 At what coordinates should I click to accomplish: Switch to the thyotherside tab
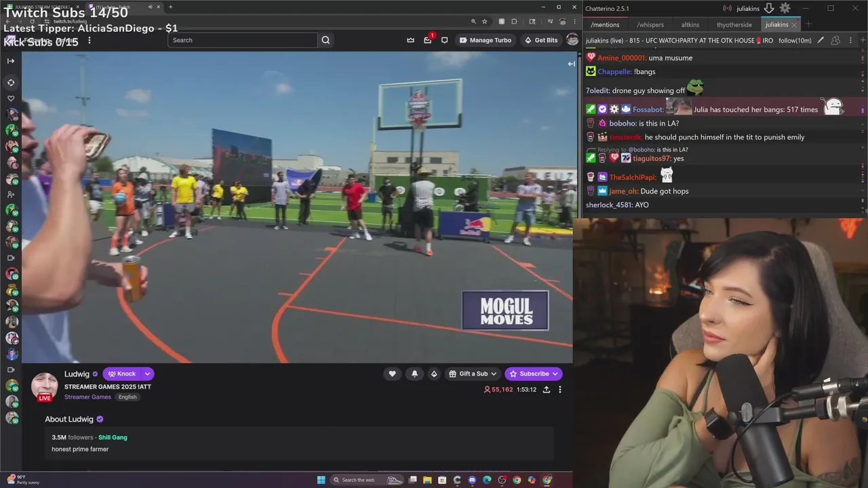[734, 24]
